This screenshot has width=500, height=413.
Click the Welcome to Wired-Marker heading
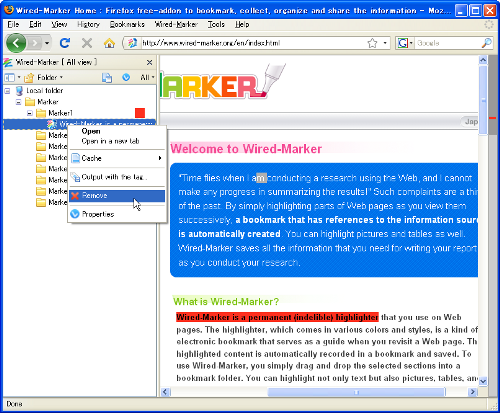(x=246, y=149)
